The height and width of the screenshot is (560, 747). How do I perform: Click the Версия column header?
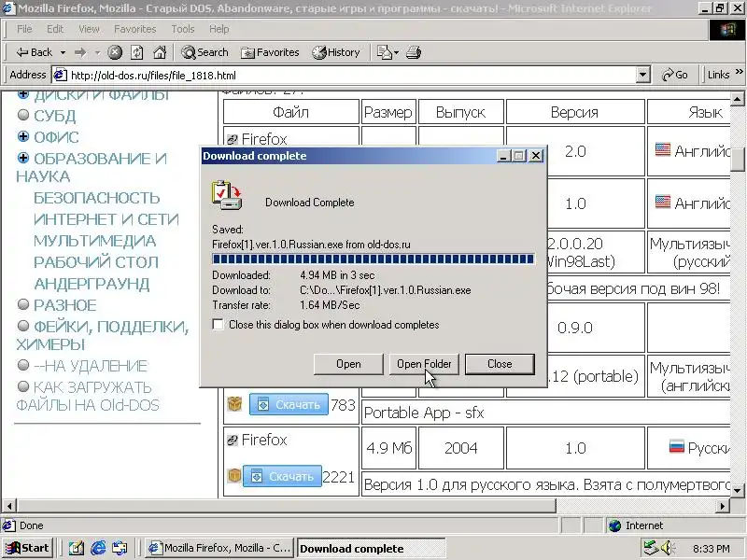click(575, 112)
